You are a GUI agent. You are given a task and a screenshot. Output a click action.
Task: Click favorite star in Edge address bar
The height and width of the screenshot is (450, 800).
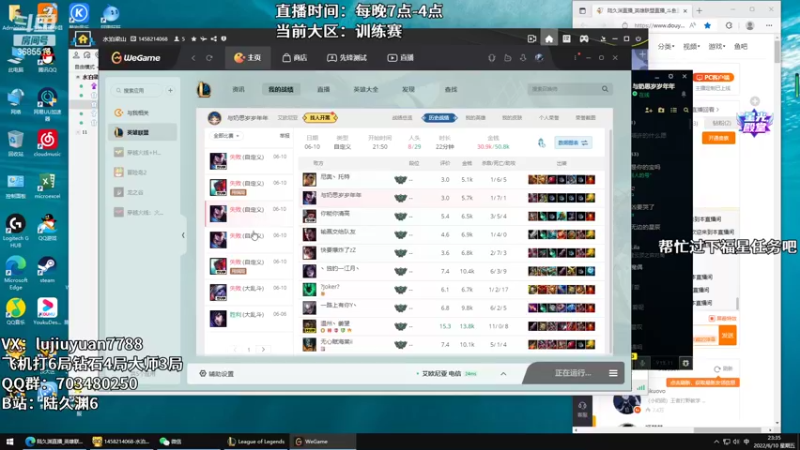(707, 26)
